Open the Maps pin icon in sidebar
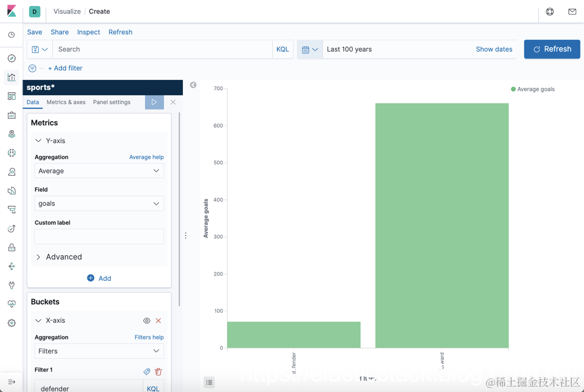Screen dimensions: 584x392 coord(12,134)
